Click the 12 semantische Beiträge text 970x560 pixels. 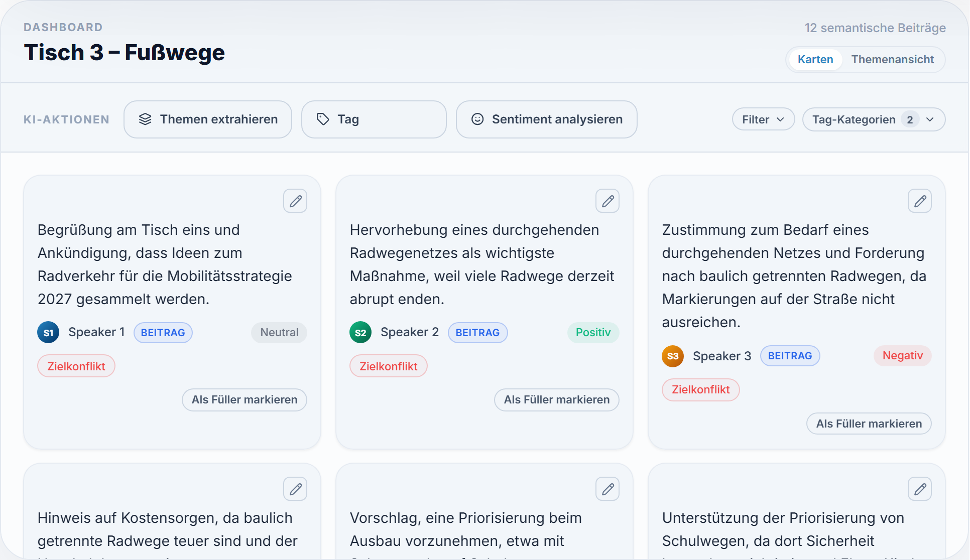click(875, 28)
